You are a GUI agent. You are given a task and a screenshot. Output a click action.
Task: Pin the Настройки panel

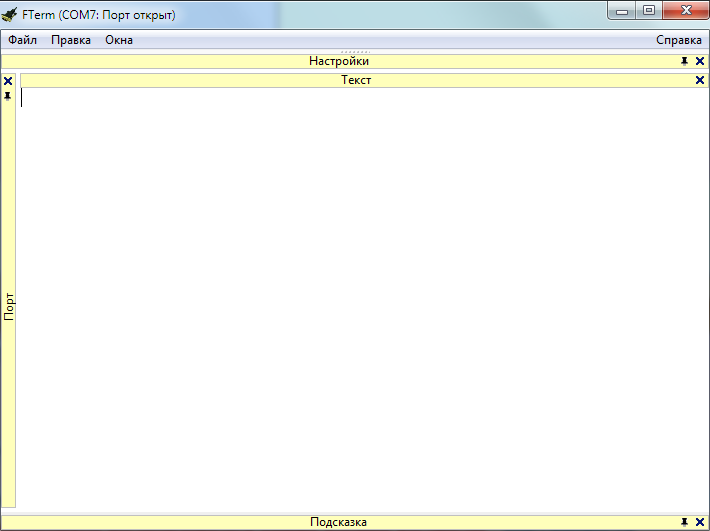[x=684, y=61]
